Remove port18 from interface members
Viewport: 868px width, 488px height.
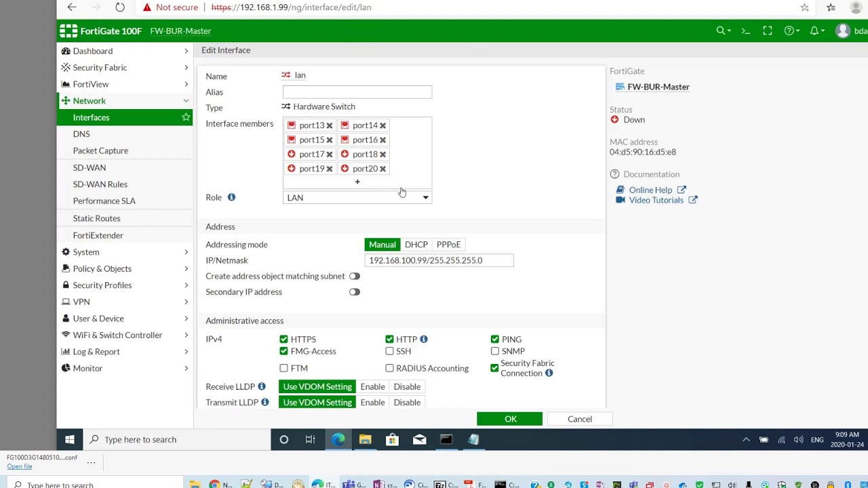tap(382, 155)
